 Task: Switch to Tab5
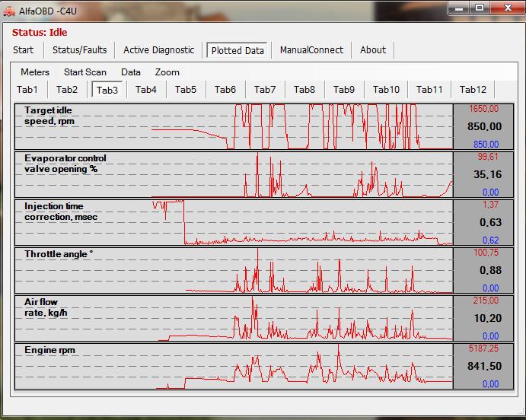(x=186, y=90)
